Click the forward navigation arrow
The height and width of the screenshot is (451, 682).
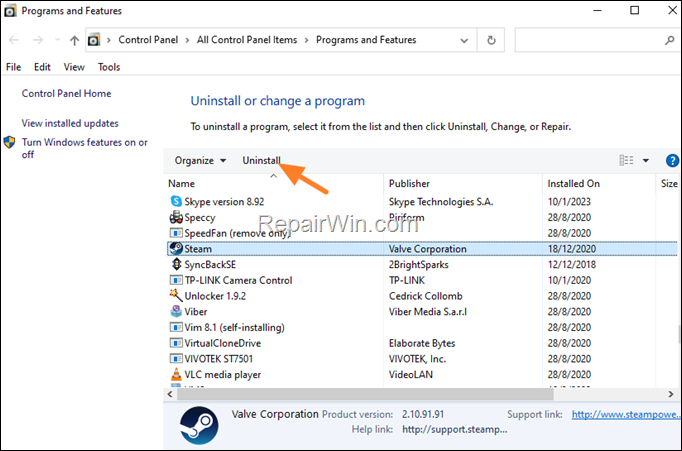38,40
